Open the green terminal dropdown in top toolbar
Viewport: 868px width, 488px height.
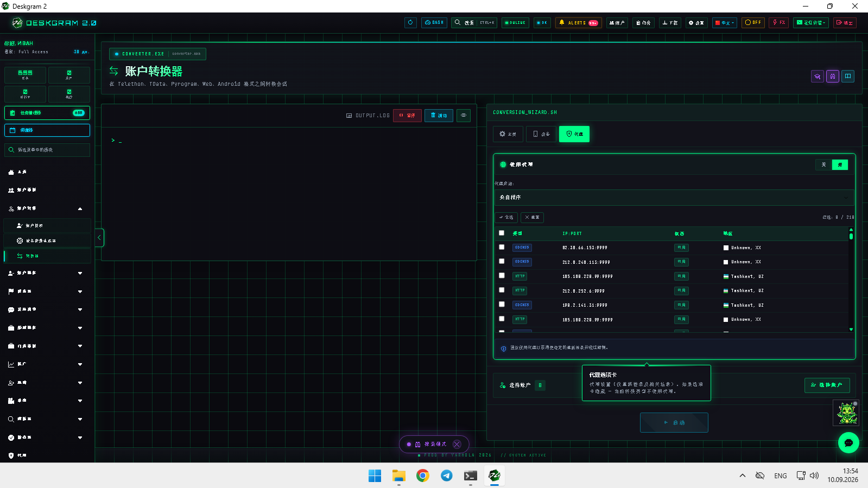click(810, 23)
